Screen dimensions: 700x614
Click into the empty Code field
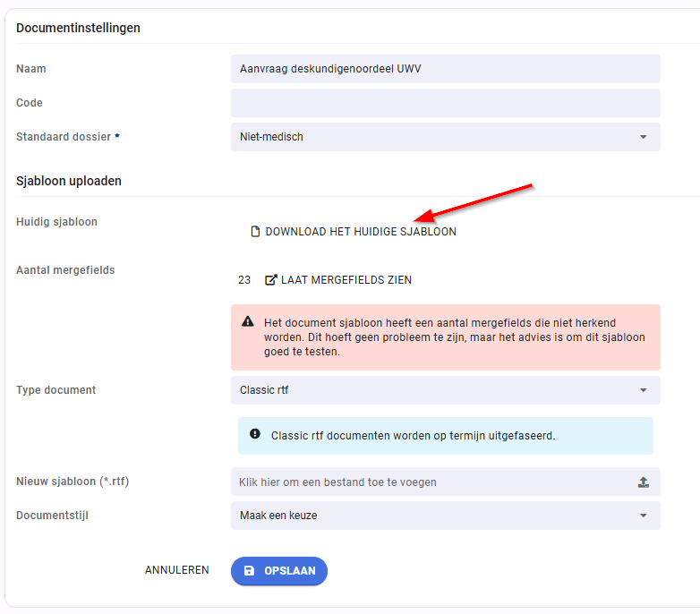tap(445, 103)
